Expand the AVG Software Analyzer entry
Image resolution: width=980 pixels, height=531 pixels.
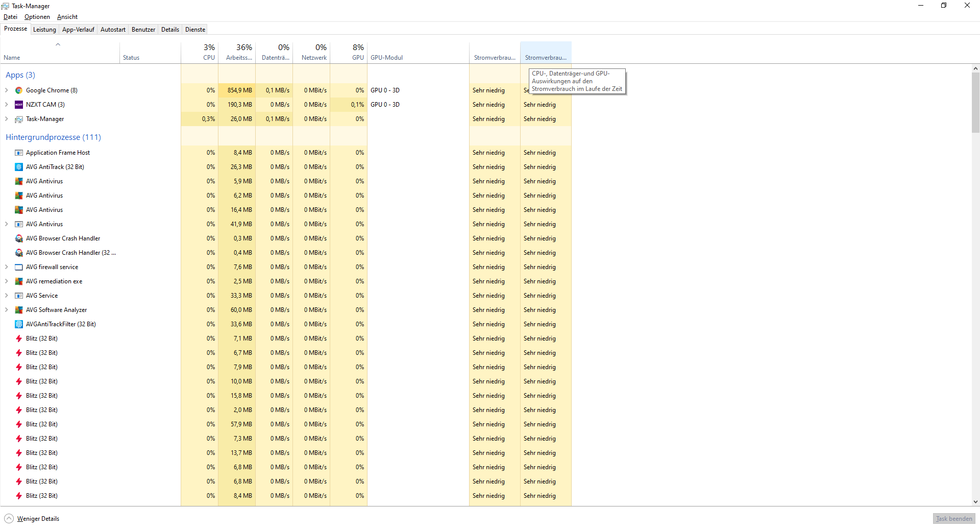[6, 310]
